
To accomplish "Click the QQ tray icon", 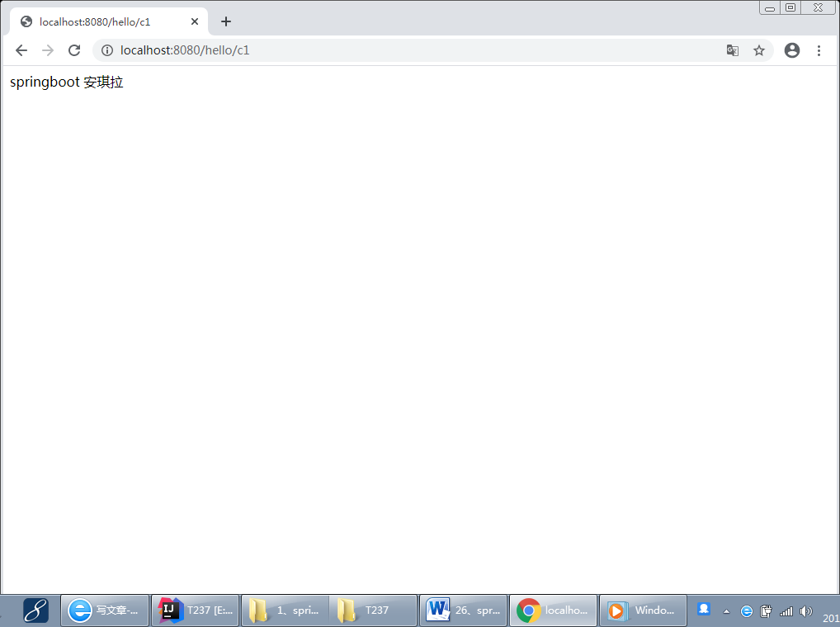I will (x=704, y=609).
